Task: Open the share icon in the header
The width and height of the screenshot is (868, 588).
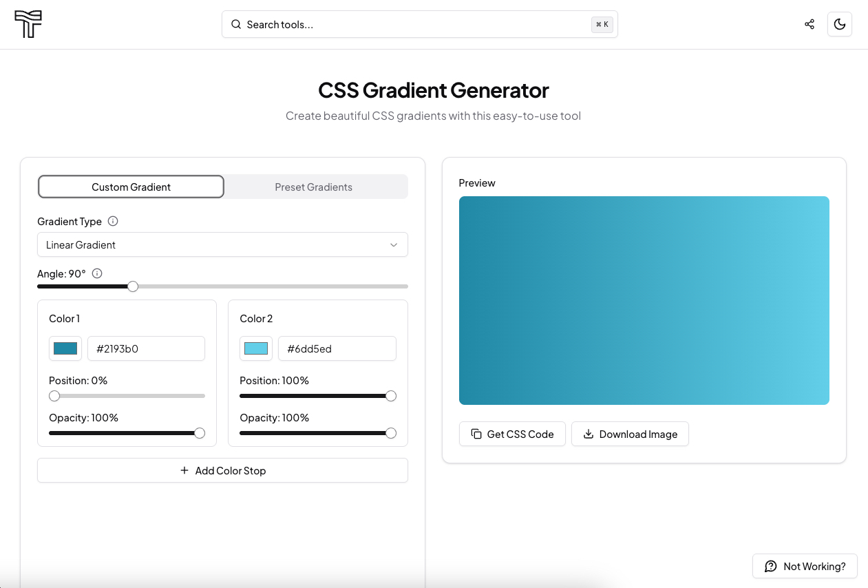Action: pos(809,23)
